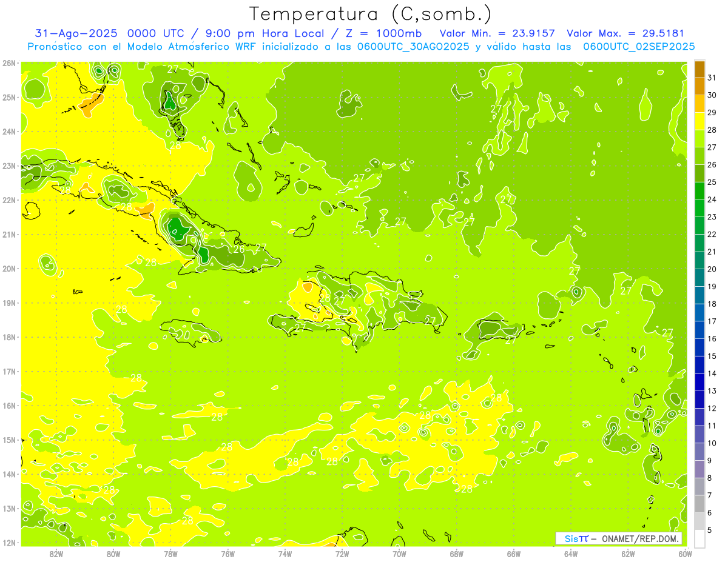This screenshot has width=728, height=562.
Task: Click the '64W' longitude axis label
Action: [x=570, y=554]
